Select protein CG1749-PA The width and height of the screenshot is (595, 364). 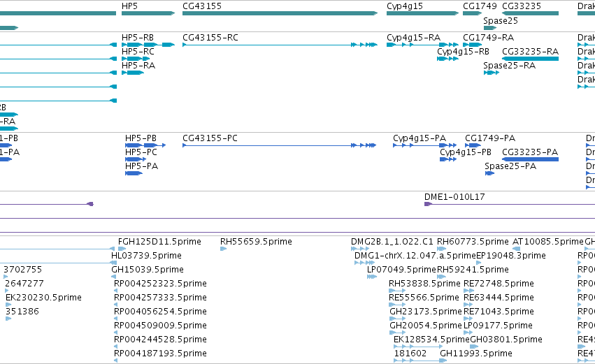tap(490, 138)
